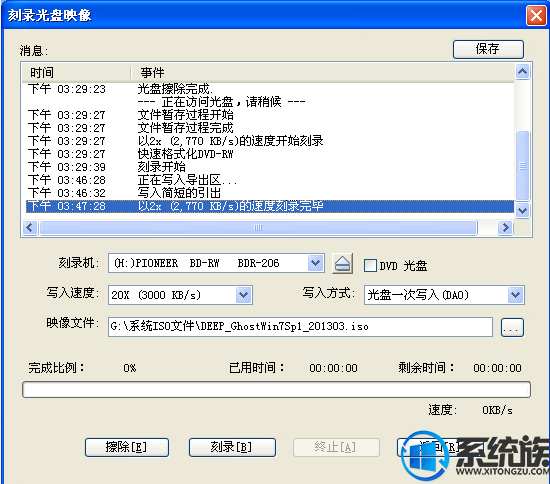Click the horizontal scroll right arrow
The image size is (550, 484).
pos(505,228)
